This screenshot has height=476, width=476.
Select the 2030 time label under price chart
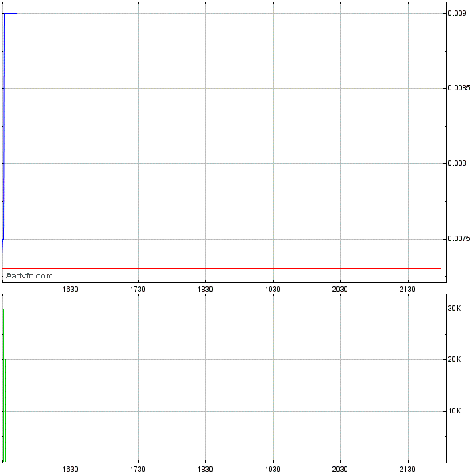pos(340,290)
